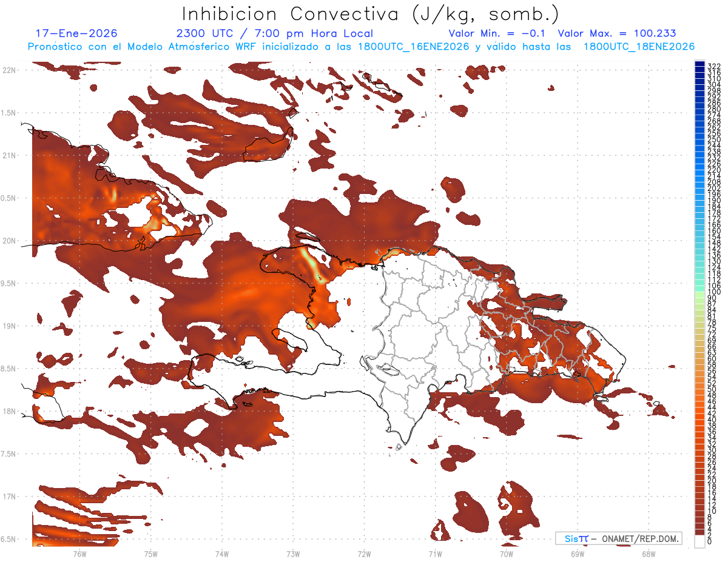Click the "Sisπ - ONAMET/REP.DOM." credit box
The width and height of the screenshot is (728, 562).
618,538
